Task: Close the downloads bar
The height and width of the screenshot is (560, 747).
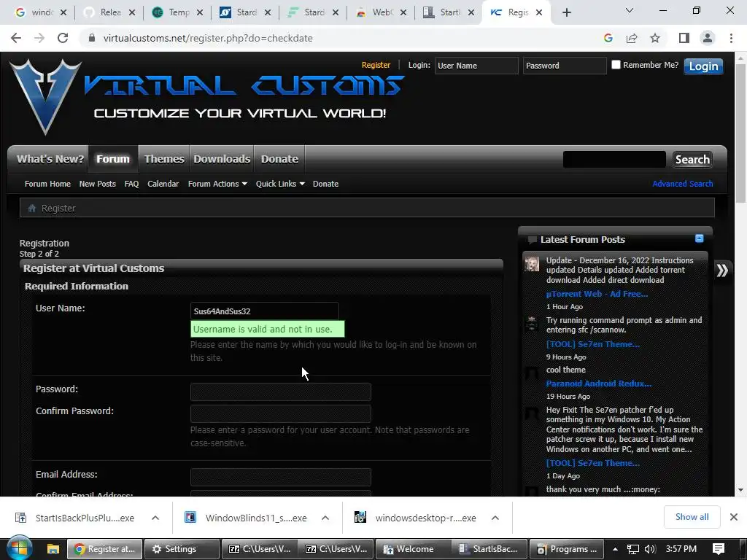Action: click(x=734, y=517)
